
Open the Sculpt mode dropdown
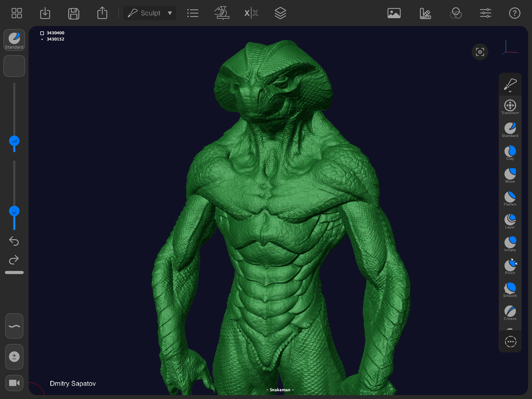click(x=150, y=13)
